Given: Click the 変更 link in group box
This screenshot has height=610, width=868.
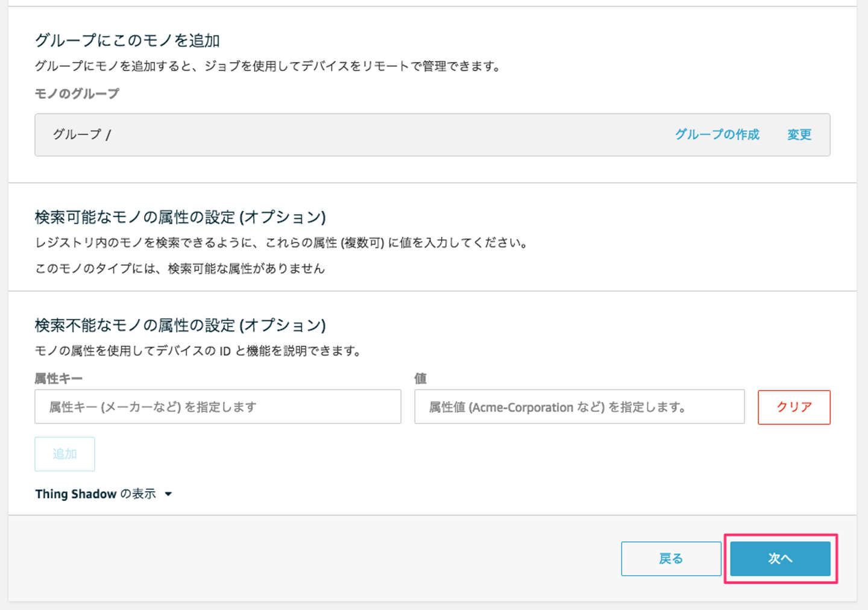Looking at the screenshot, I should (x=799, y=134).
